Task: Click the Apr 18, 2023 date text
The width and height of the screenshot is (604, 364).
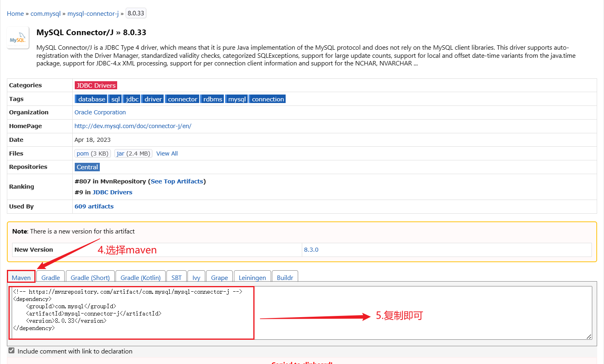Action: click(x=93, y=140)
